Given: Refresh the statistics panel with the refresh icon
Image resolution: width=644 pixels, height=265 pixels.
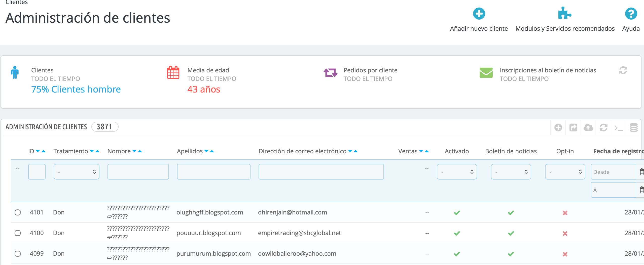Looking at the screenshot, I should tap(623, 70).
